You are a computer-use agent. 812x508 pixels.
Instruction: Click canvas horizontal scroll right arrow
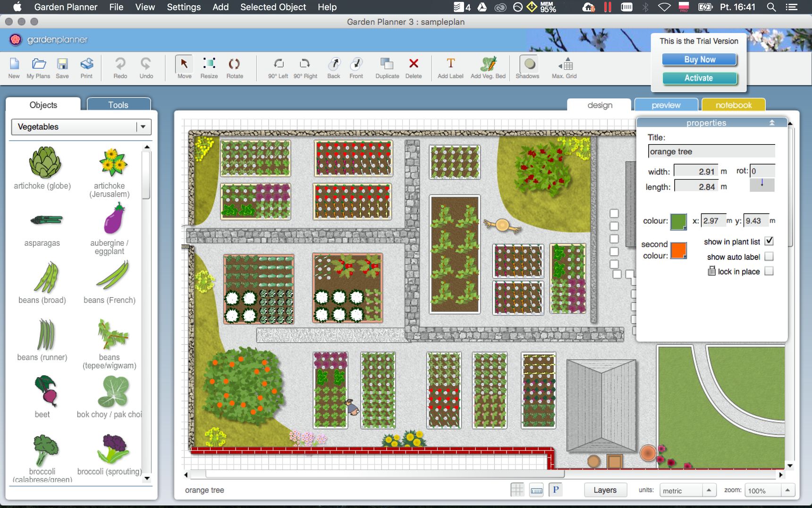tap(780, 474)
